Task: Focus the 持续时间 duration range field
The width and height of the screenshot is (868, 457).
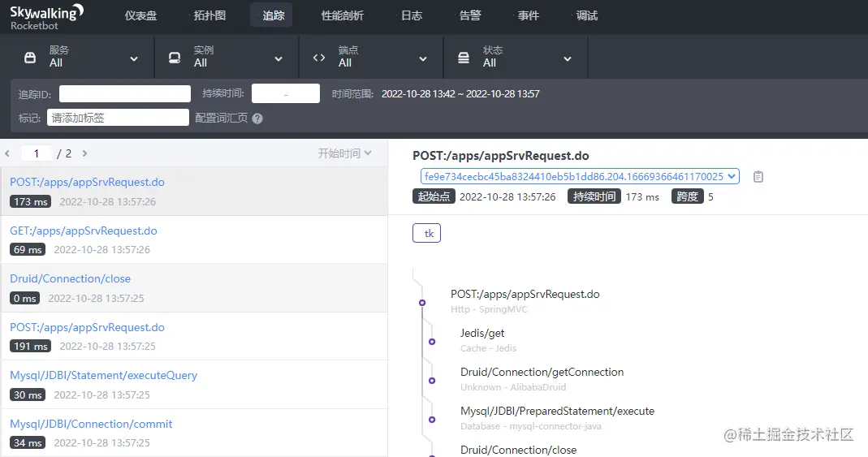Action: (x=286, y=93)
